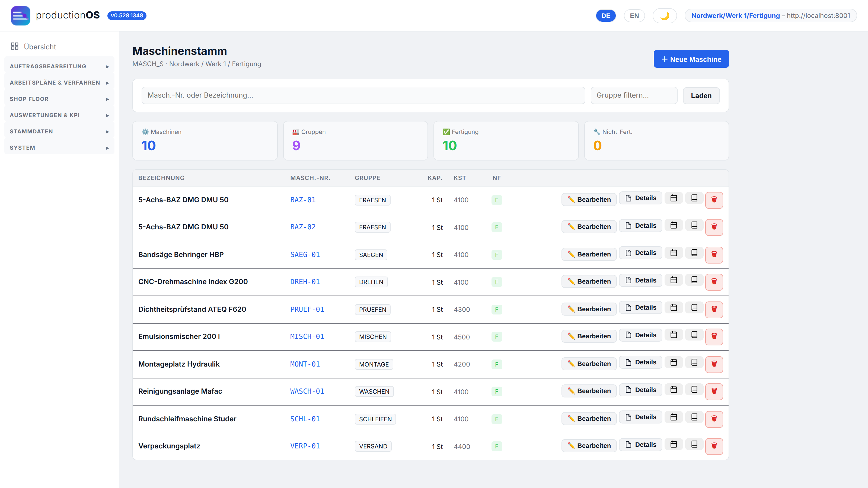Open the BAZ-02 machine number link
Viewport: 868px width, 488px height.
[303, 227]
